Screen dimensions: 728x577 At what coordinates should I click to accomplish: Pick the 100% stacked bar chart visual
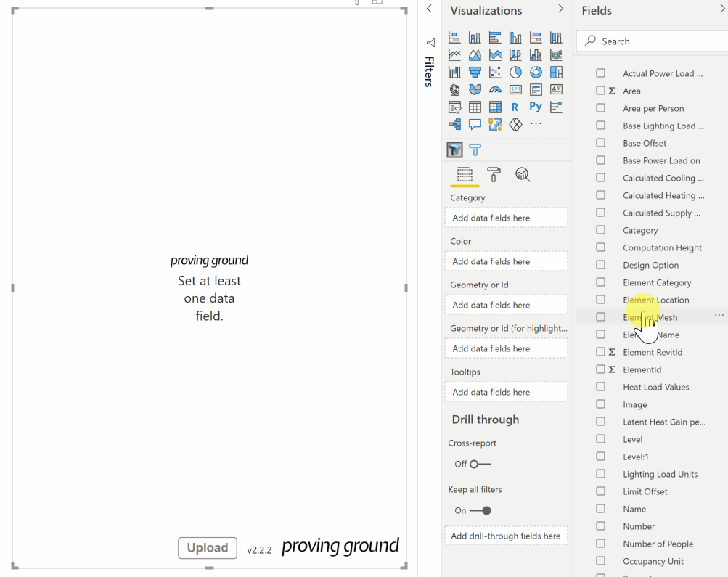point(536,38)
